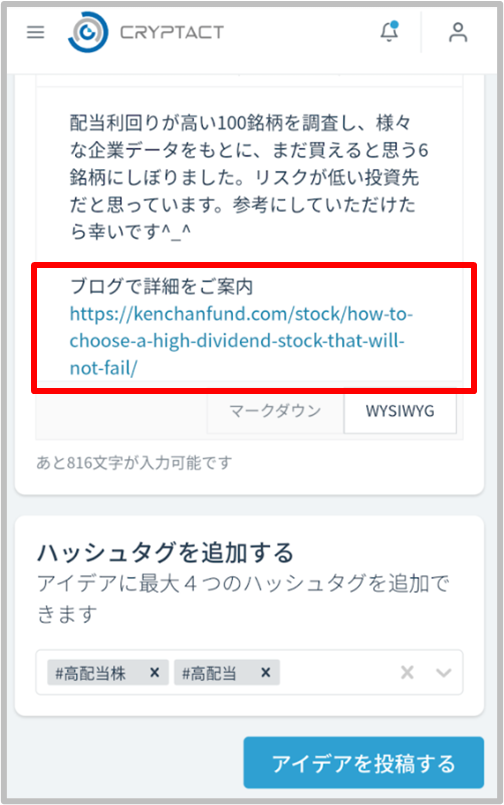Click the Cryptact circular logo icon
504x805 pixels.
[88, 32]
